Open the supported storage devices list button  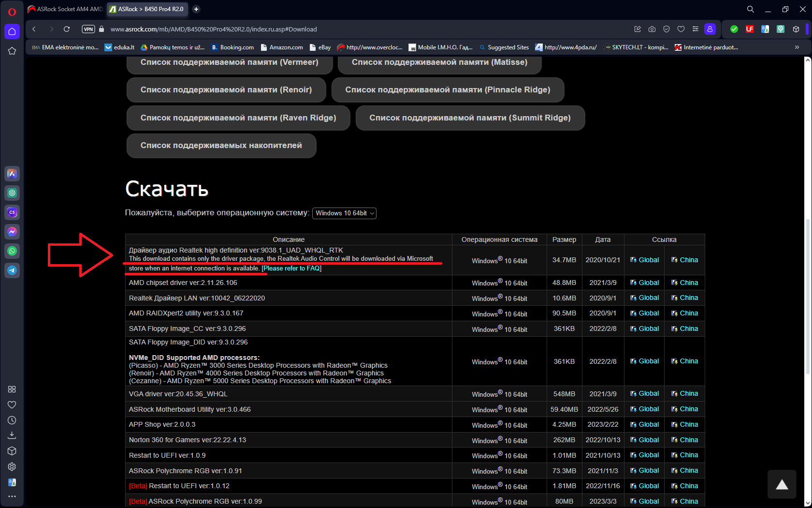tap(221, 146)
